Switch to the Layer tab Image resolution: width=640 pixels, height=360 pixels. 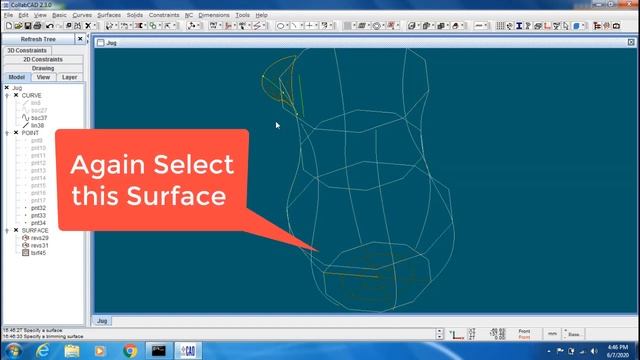69,77
